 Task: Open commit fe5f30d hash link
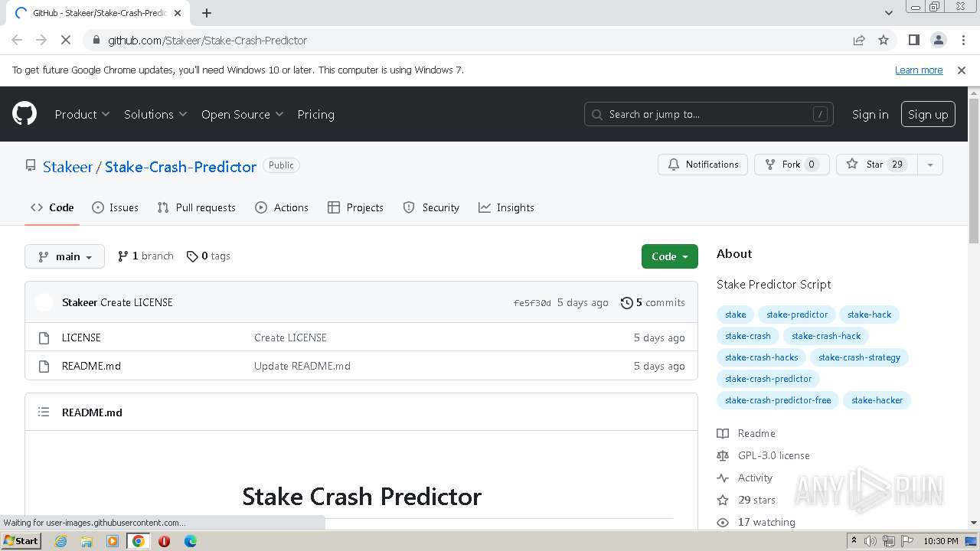pos(532,303)
